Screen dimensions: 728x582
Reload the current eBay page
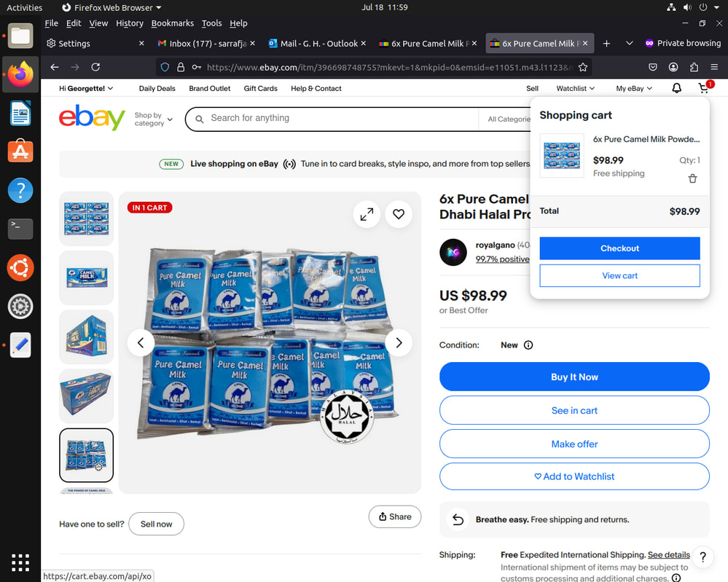tap(95, 67)
